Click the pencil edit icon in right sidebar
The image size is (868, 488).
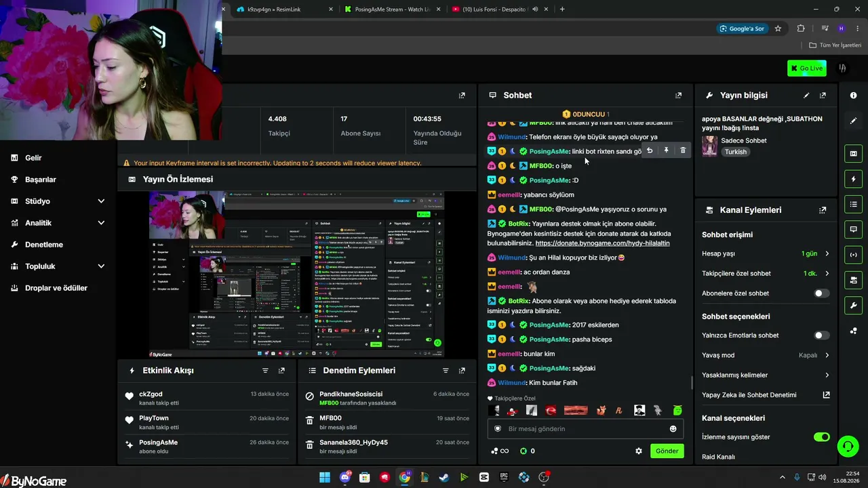[853, 121]
